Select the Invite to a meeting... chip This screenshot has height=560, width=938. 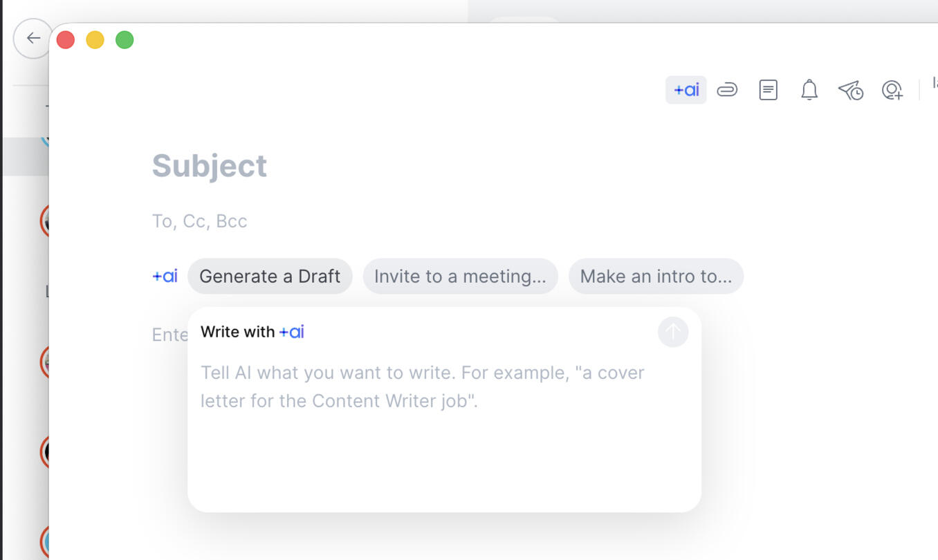tap(460, 276)
